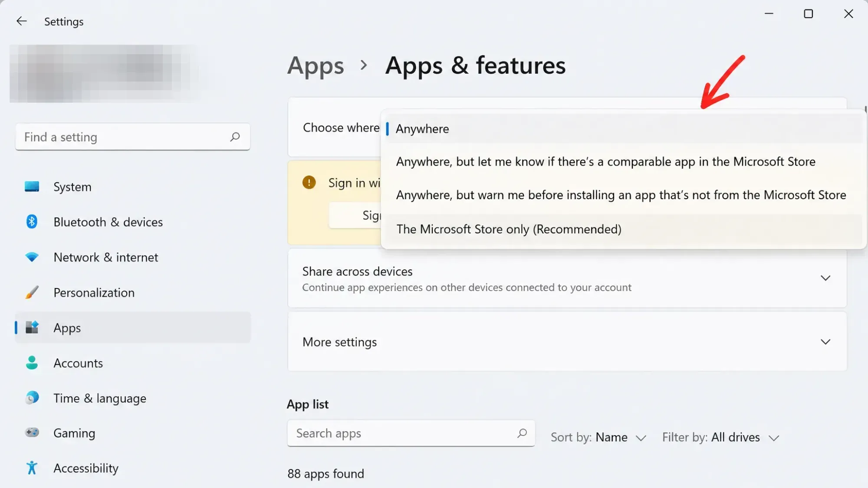Click the Bluetooth icon in sidebar
Viewport: 868px width, 488px height.
point(32,222)
